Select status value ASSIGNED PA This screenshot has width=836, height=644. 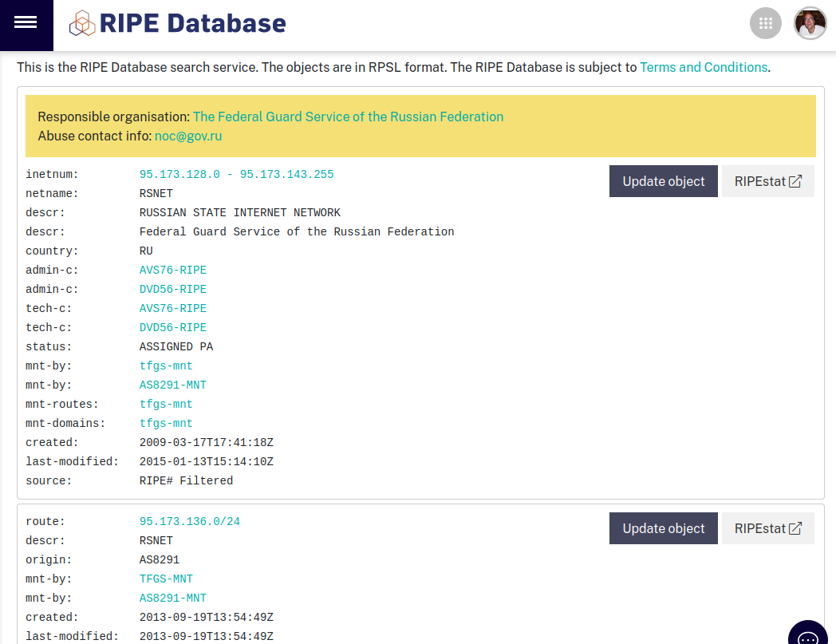(x=176, y=347)
